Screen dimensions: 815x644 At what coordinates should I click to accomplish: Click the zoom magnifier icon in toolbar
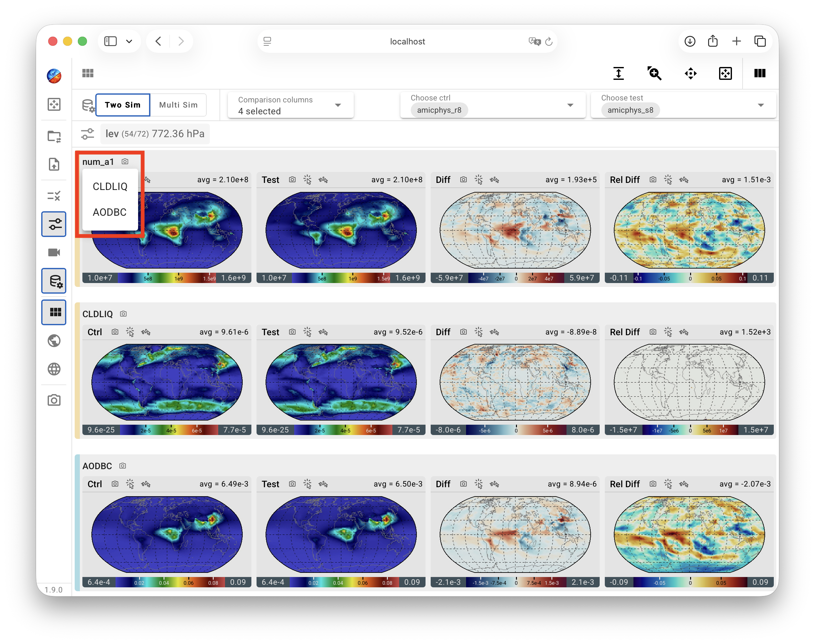654,73
